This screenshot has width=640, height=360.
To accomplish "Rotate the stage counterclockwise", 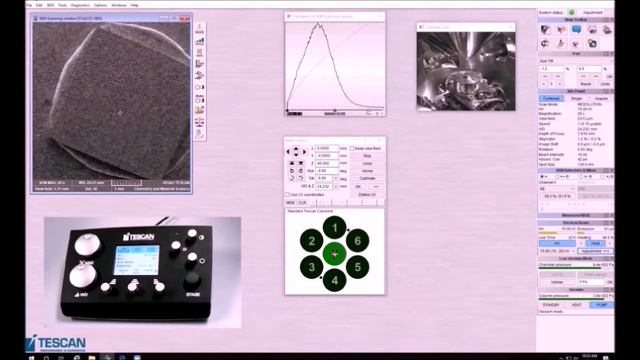I will tap(292, 171).
